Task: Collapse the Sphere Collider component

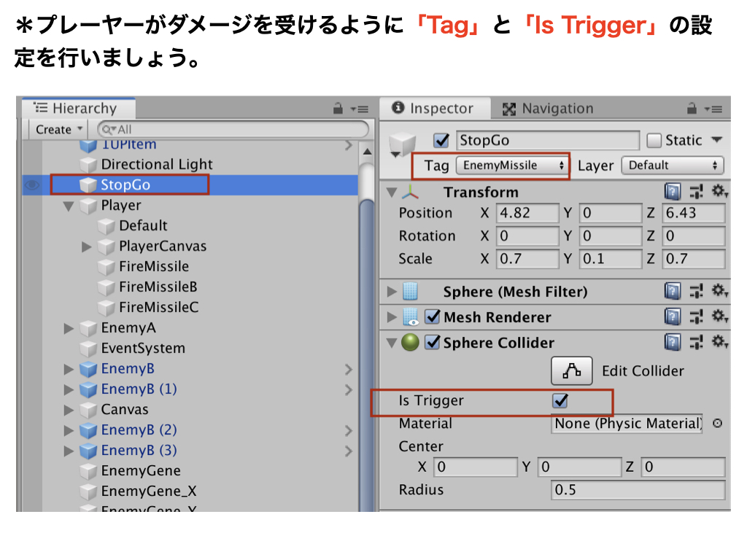Action: pyautogui.click(x=392, y=343)
